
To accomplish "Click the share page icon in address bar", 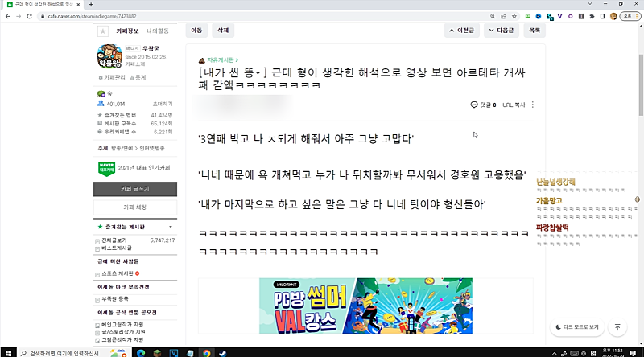I will [x=503, y=16].
